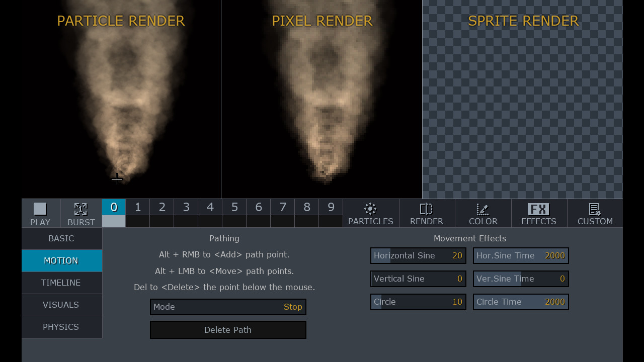Screen dimensions: 644x362
Task: Open the CUSTOM panel icon
Action: pos(595,213)
